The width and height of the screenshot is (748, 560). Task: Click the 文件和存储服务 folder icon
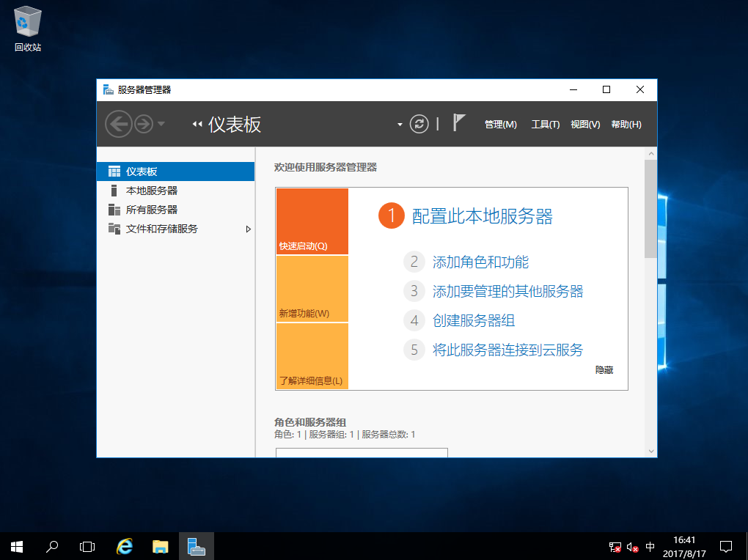[114, 229]
